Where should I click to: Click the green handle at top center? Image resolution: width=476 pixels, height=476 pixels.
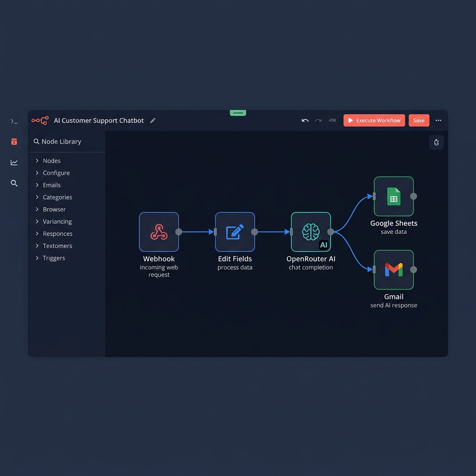[238, 113]
